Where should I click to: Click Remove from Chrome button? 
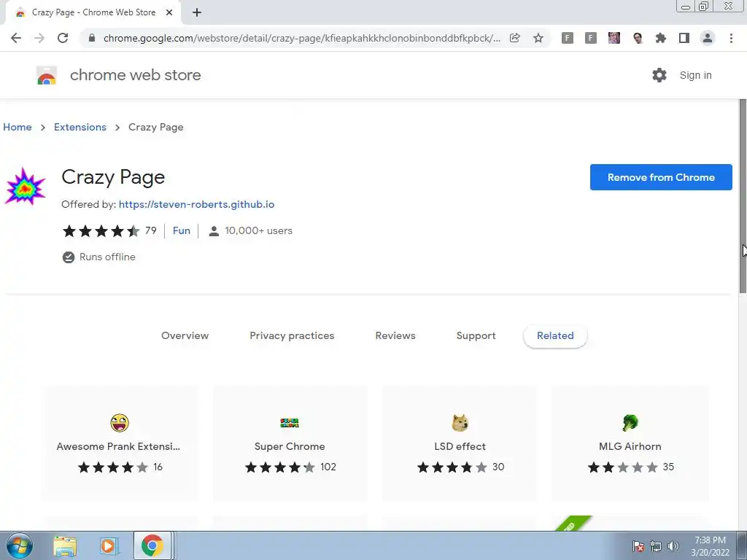661,177
